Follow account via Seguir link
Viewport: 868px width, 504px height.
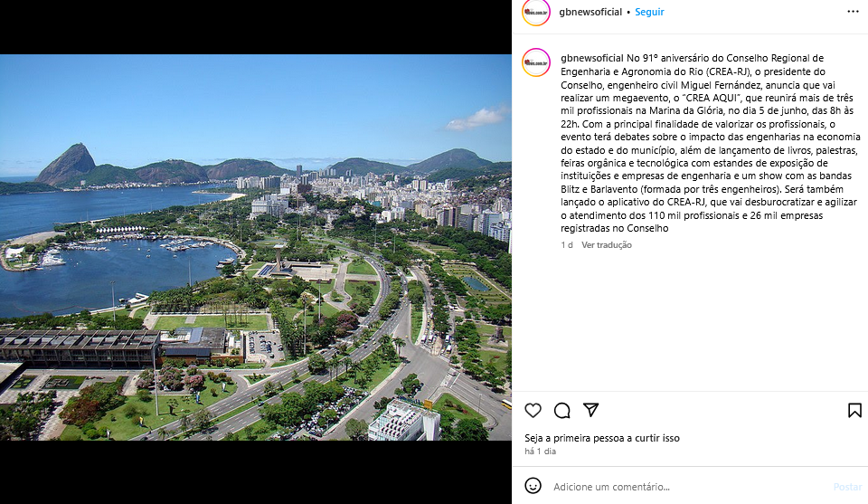tap(649, 12)
